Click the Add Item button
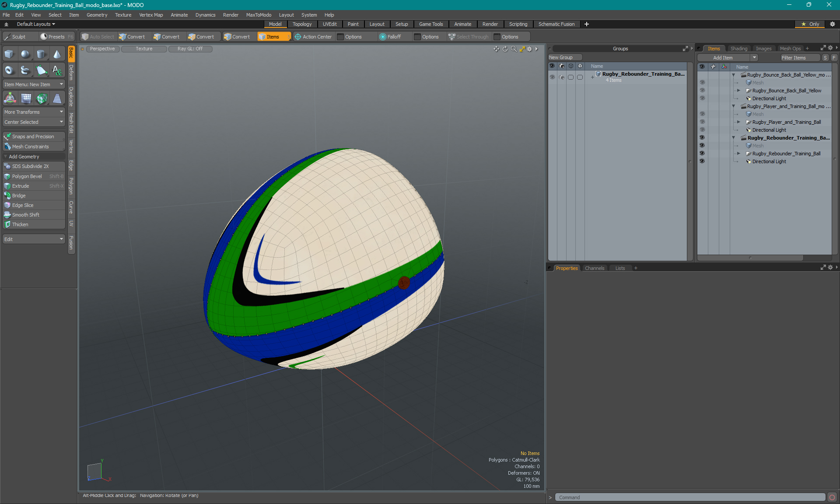This screenshot has height=504, width=840. pyautogui.click(x=724, y=58)
